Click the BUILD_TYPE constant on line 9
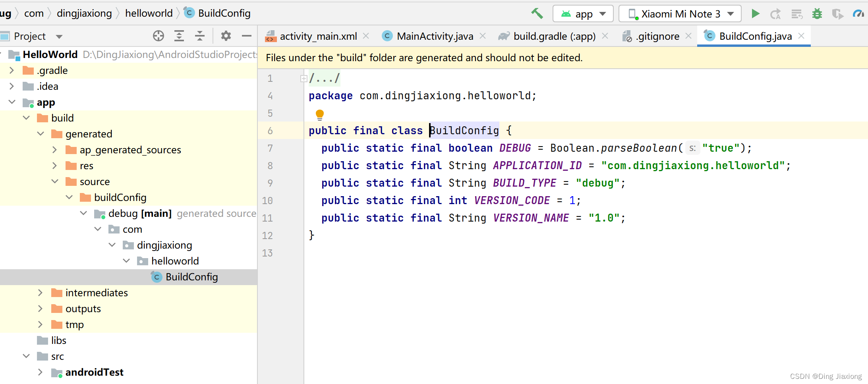The image size is (868, 384). pyautogui.click(x=525, y=183)
